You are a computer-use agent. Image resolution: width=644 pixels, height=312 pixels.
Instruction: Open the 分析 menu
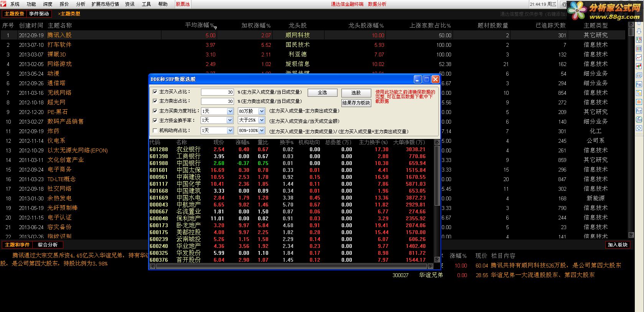pyautogui.click(x=81, y=4)
